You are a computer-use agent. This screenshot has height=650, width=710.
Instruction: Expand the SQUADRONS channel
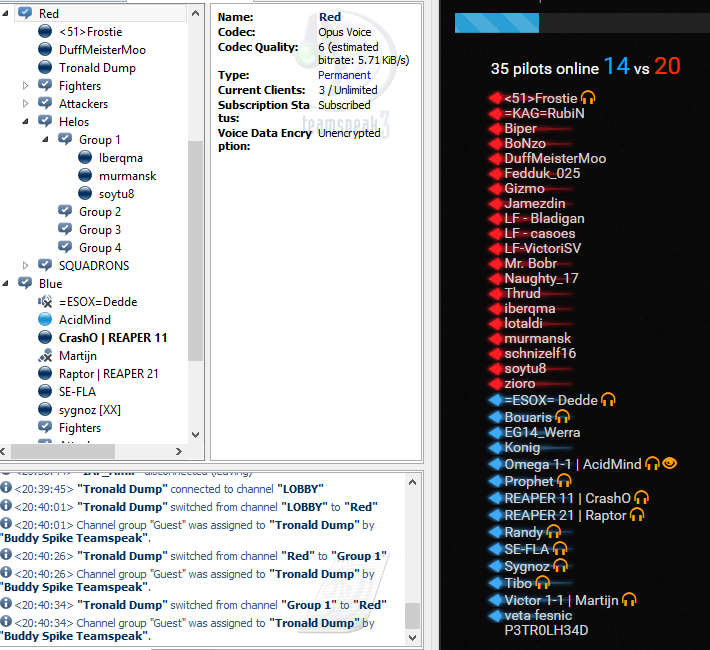point(25,265)
